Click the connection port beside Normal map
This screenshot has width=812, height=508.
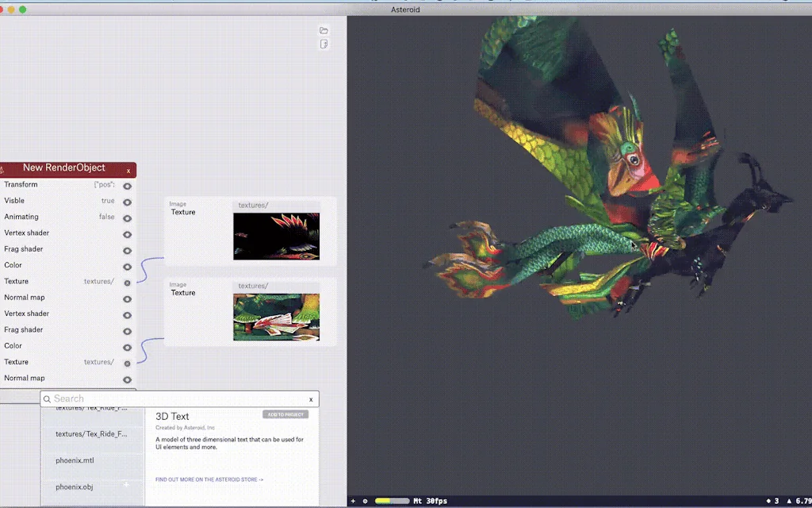point(127,299)
